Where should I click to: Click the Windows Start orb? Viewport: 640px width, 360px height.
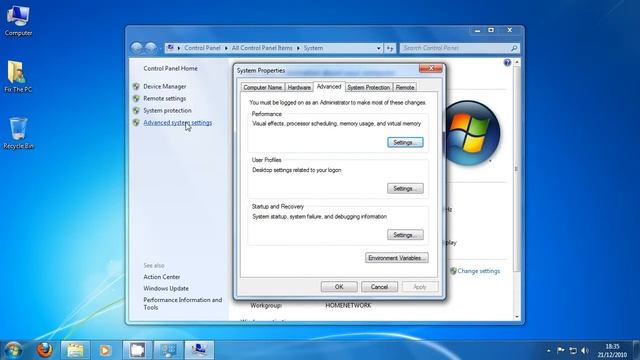[x=13, y=350]
